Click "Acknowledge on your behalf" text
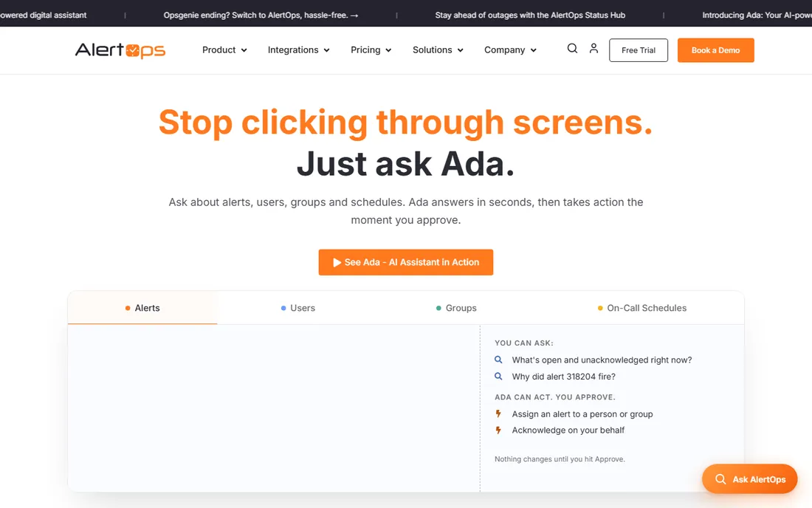 click(568, 430)
